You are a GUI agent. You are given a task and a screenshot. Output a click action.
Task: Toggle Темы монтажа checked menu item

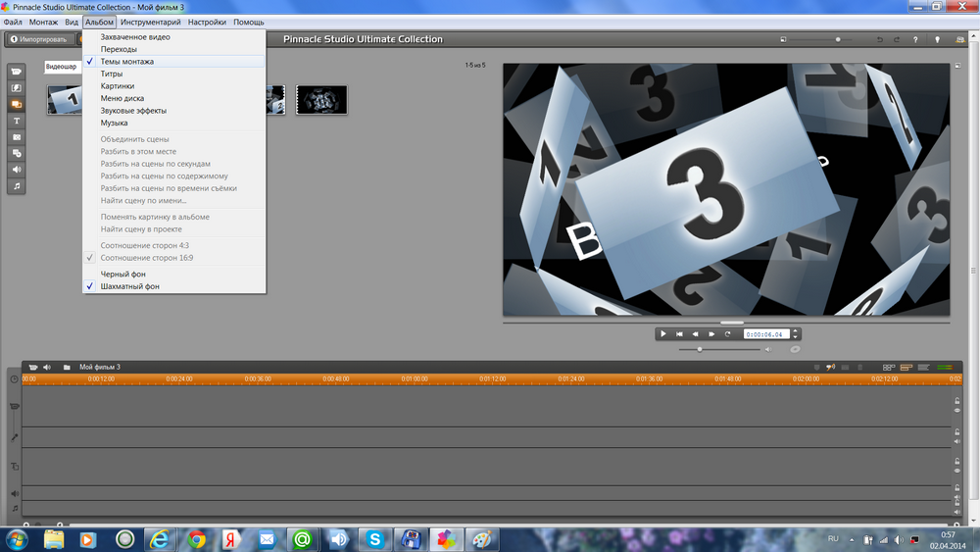click(173, 61)
